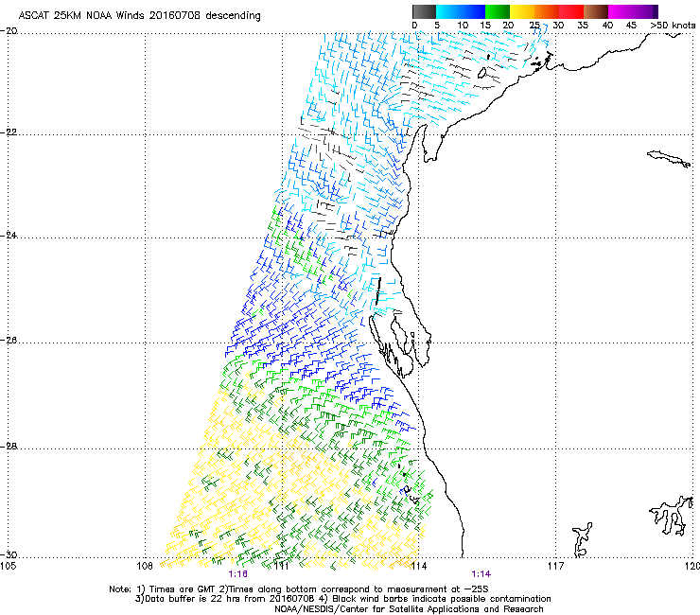The height and width of the screenshot is (615, 700).
Task: Click the '-24' latitude axis label
Action: click(x=9, y=235)
